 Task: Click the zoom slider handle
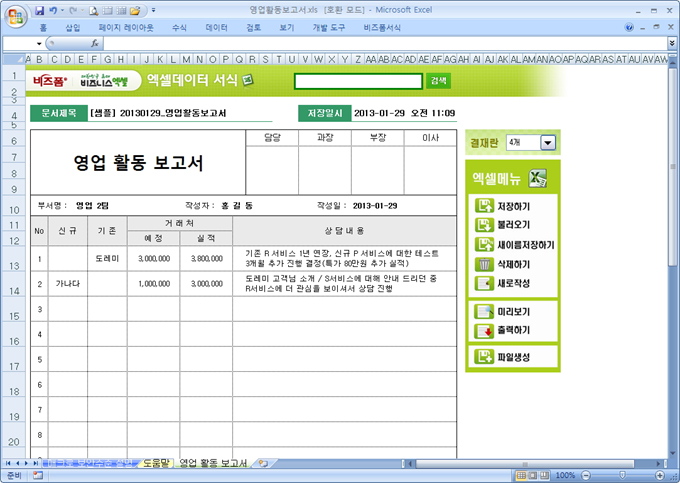coord(622,475)
